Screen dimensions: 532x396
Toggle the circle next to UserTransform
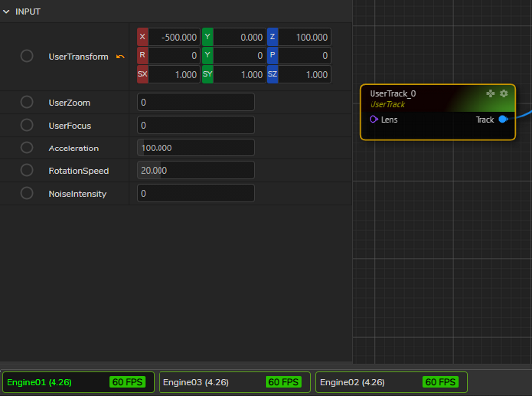(27, 56)
